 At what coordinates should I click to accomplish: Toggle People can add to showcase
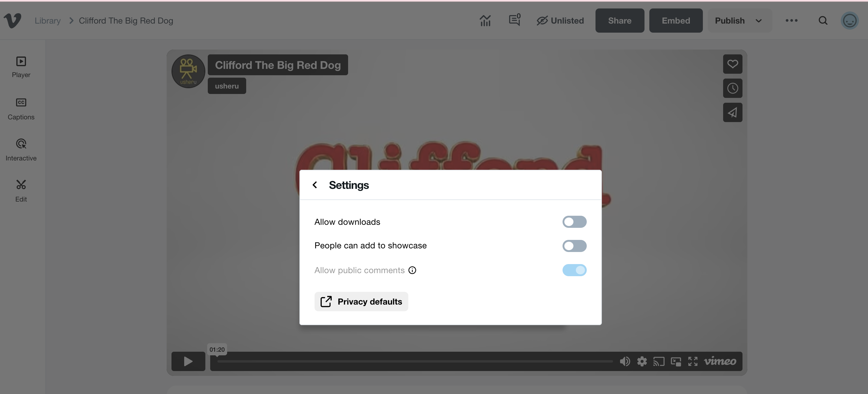click(x=574, y=246)
